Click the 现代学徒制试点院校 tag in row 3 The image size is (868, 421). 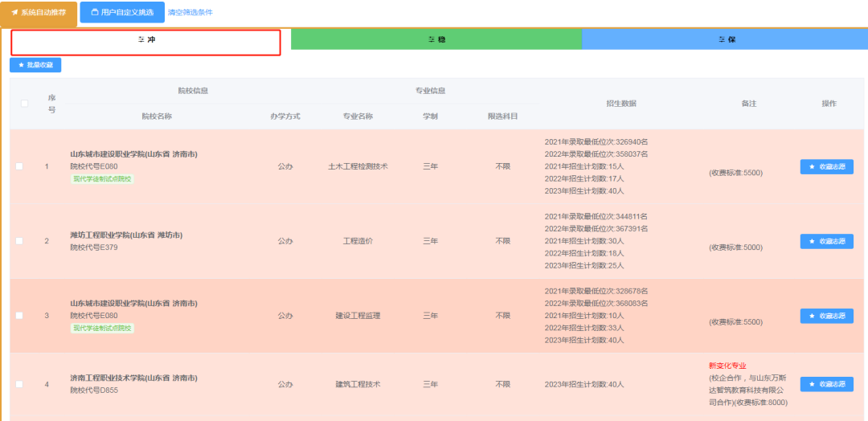coord(103,328)
